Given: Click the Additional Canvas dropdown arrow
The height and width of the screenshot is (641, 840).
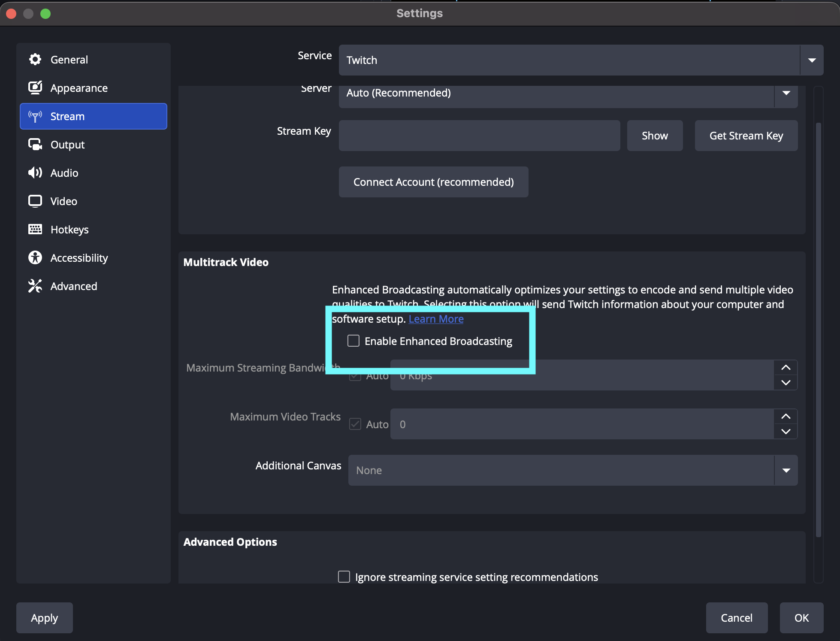Looking at the screenshot, I should 786,470.
